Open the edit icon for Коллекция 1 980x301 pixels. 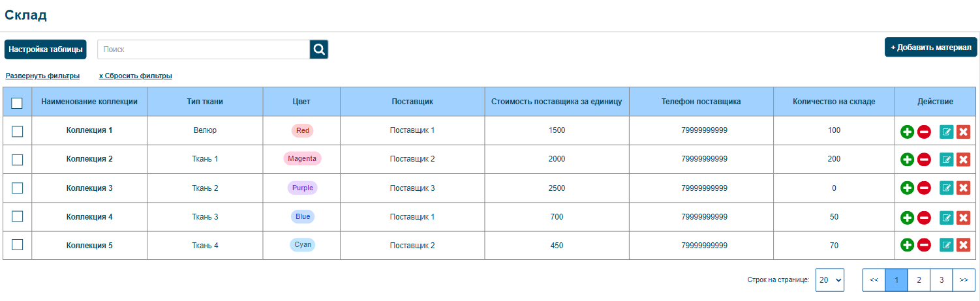tap(946, 132)
